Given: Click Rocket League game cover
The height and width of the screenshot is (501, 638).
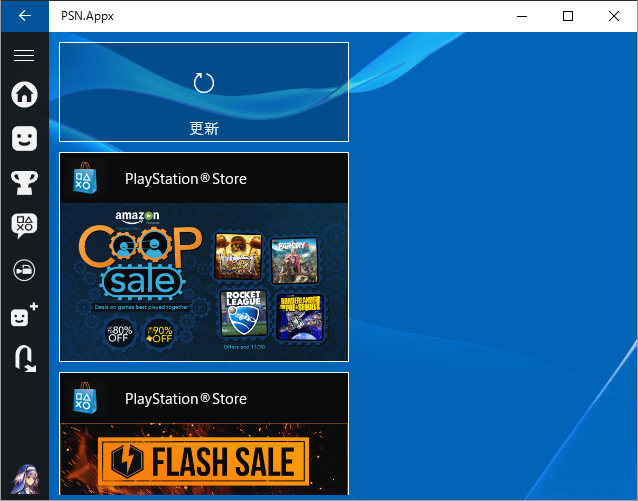Looking at the screenshot, I should point(244,313).
